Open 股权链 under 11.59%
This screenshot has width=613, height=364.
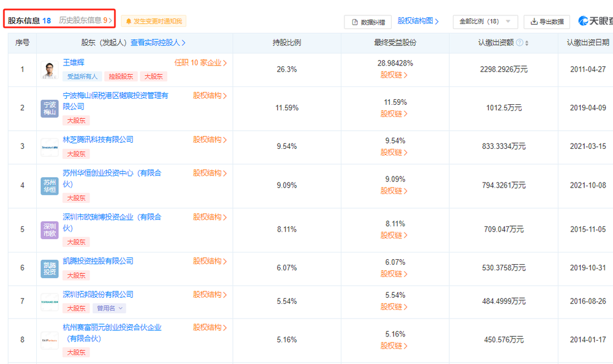click(x=394, y=113)
